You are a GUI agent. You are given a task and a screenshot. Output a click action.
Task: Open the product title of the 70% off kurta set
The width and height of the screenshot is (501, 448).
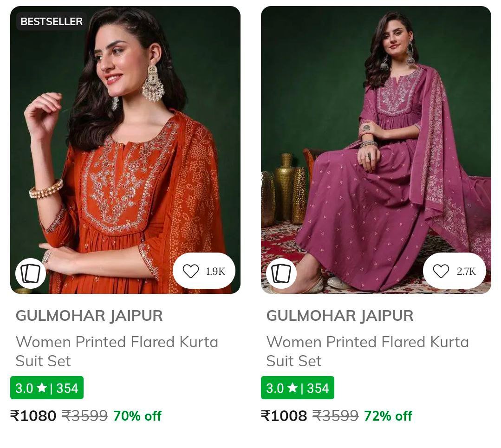coord(117,351)
